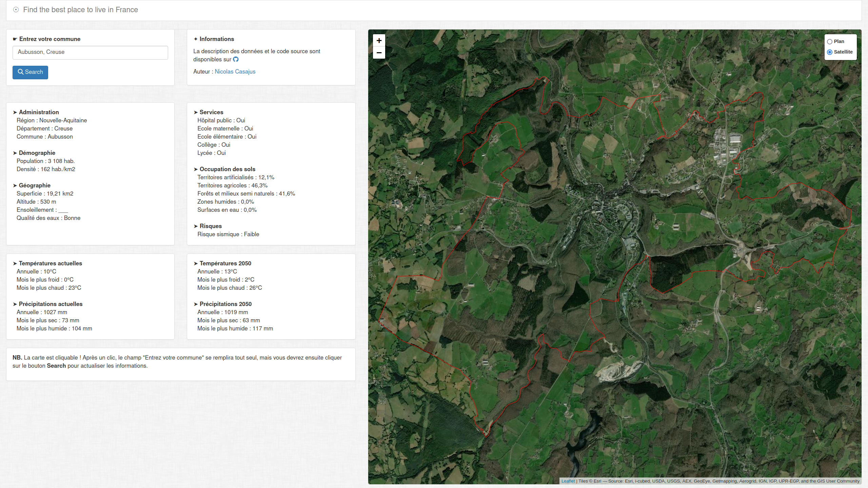Image resolution: width=868 pixels, height=488 pixels.
Task: Click the Occupation des sols heading
Action: [227, 169]
